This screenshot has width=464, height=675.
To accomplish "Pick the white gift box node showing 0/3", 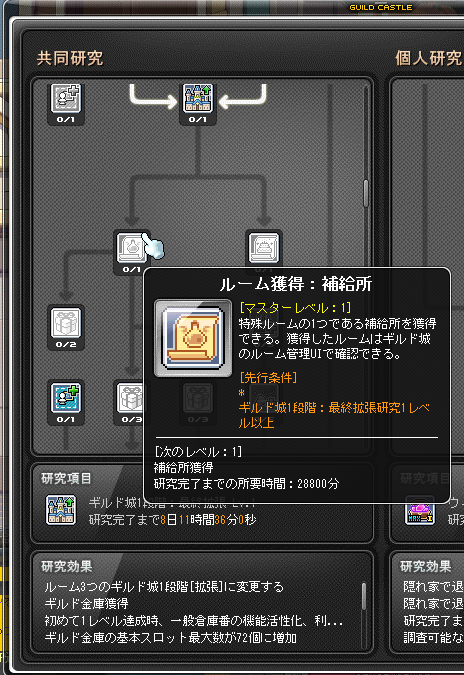I will pyautogui.click(x=130, y=397).
